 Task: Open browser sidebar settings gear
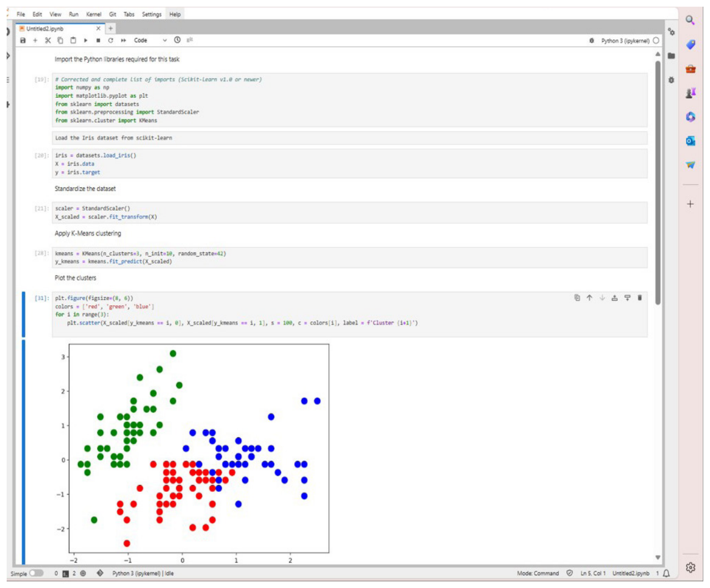point(690,567)
